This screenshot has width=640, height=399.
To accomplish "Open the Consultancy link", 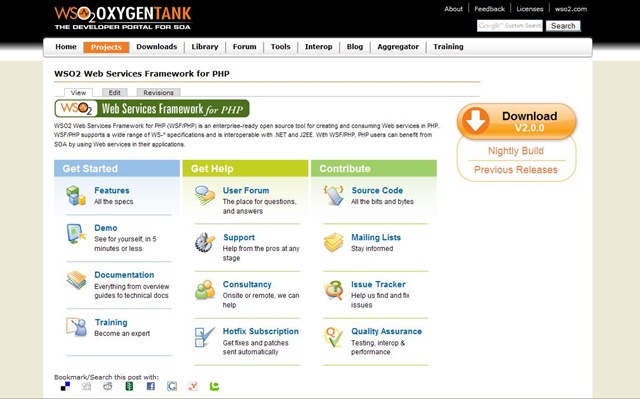I will tap(247, 284).
